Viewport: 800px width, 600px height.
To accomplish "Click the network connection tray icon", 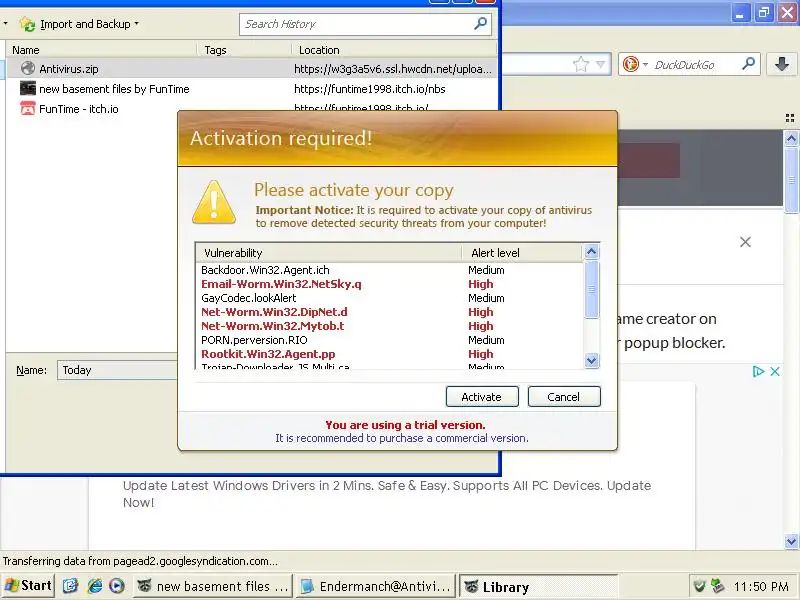I will coord(717,586).
